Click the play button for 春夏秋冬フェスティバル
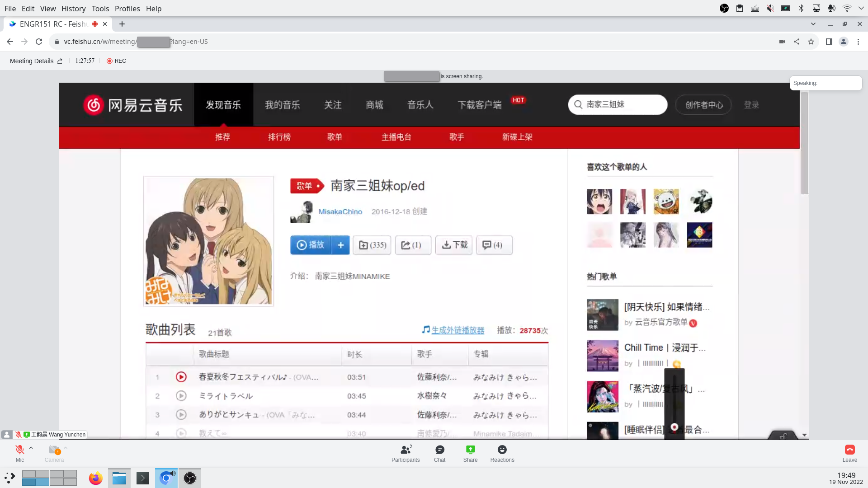The height and width of the screenshot is (488, 868). click(181, 376)
